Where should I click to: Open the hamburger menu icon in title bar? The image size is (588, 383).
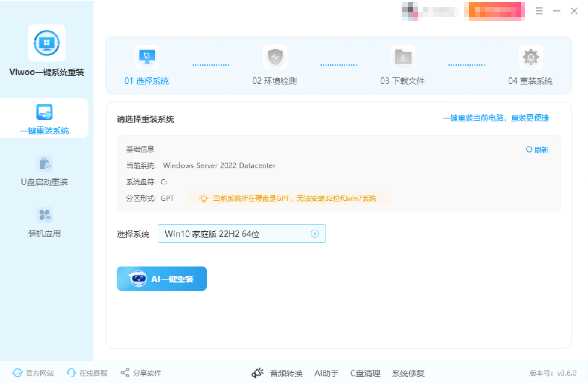[539, 11]
